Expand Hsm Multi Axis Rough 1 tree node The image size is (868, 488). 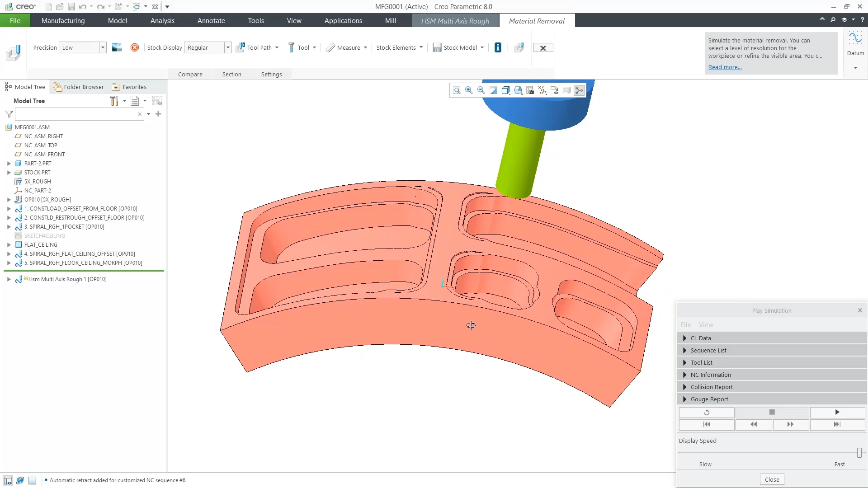click(9, 279)
